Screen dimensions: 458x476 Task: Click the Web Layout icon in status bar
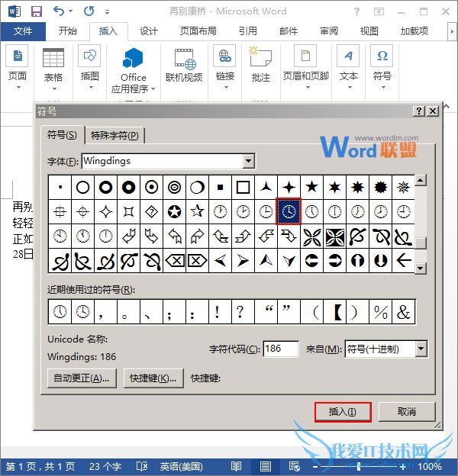click(295, 466)
